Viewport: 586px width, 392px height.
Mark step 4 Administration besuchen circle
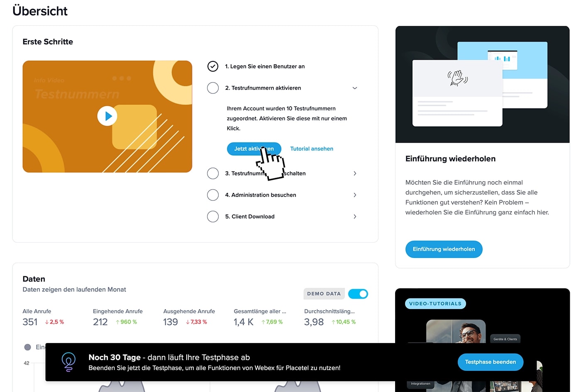click(x=213, y=195)
